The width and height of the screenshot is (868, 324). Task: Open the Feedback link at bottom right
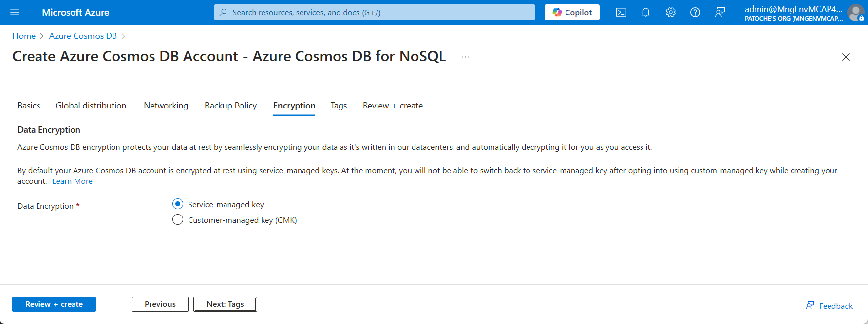click(x=830, y=306)
